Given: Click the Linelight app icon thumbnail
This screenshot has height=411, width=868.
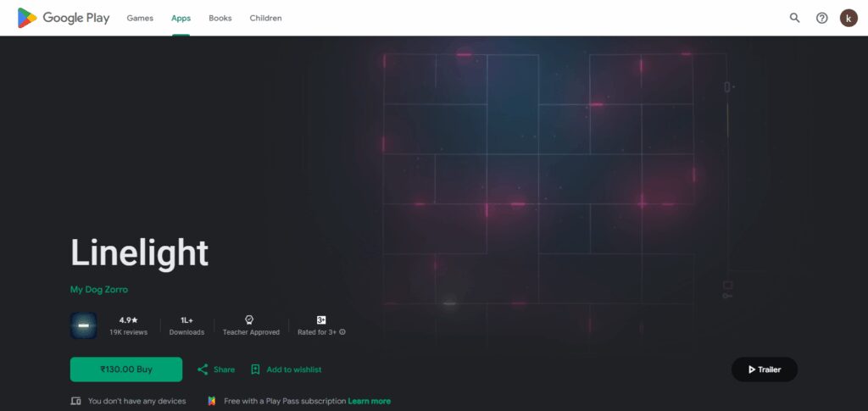Looking at the screenshot, I should tap(84, 325).
